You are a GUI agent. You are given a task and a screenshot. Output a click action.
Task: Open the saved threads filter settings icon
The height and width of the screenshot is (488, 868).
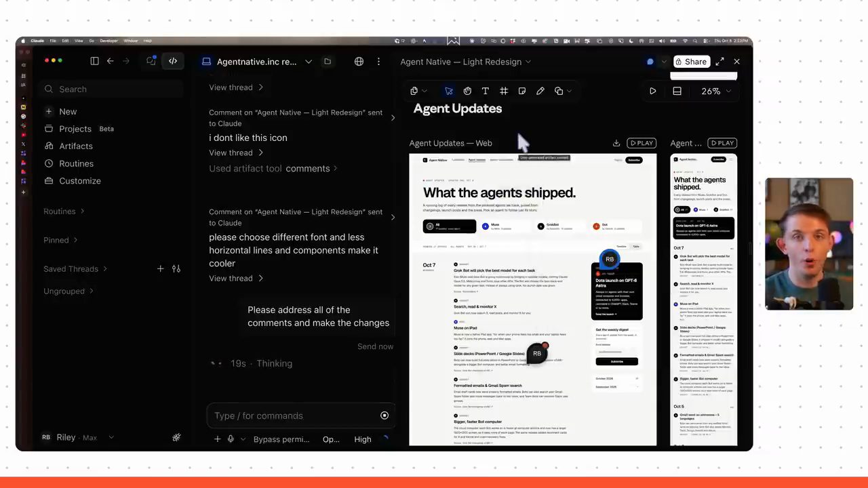[176, 269]
